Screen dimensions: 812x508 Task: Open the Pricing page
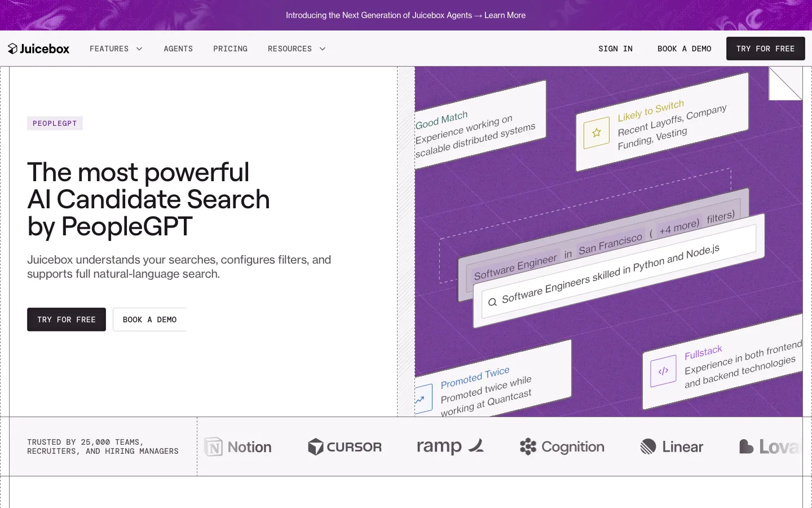click(230, 49)
